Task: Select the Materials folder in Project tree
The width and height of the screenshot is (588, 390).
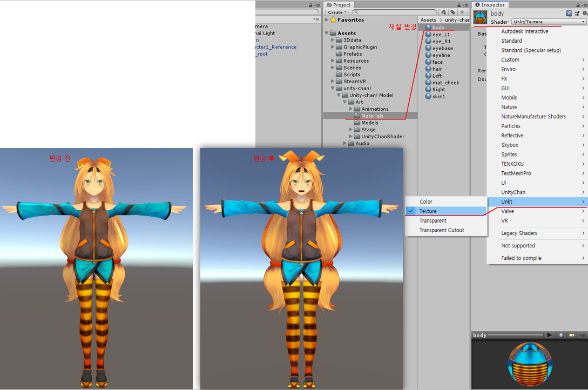Action: pos(370,116)
